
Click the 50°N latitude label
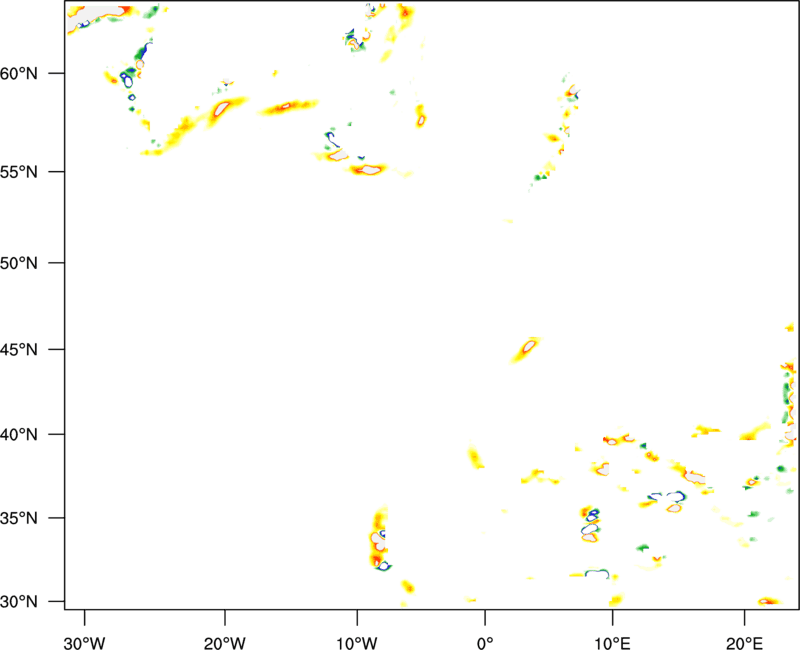click(x=19, y=263)
